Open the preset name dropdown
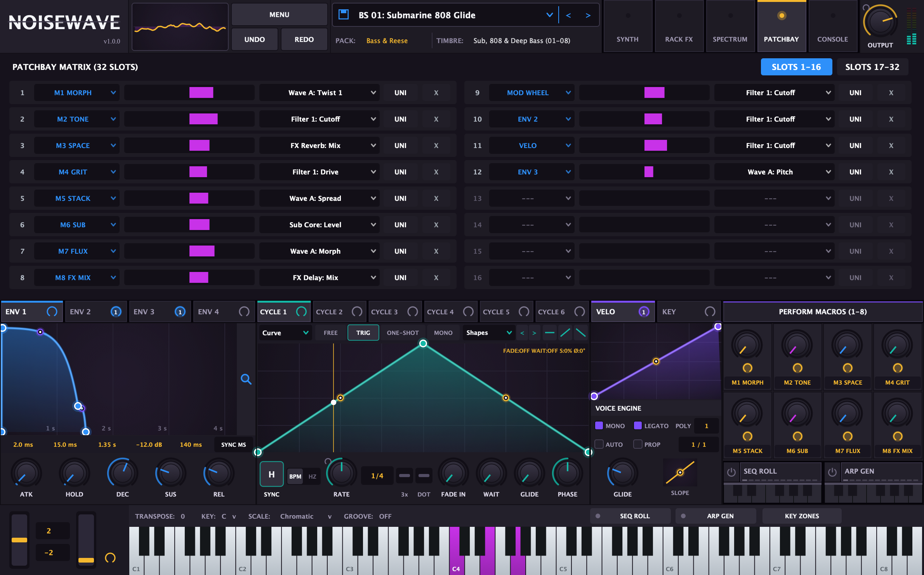Viewport: 924px width, 575px height. click(x=549, y=15)
